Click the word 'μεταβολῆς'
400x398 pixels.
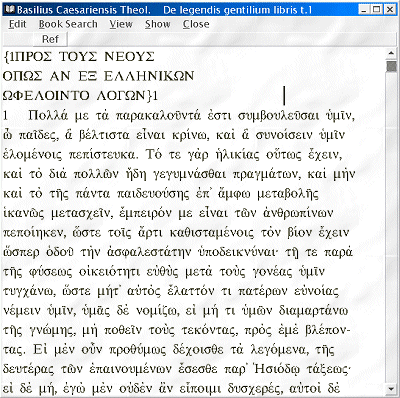click(288, 194)
